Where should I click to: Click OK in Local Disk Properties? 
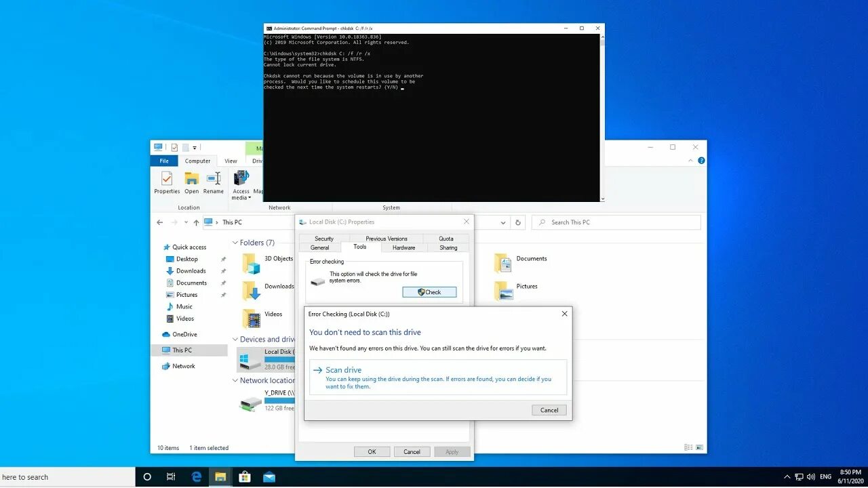(x=372, y=451)
